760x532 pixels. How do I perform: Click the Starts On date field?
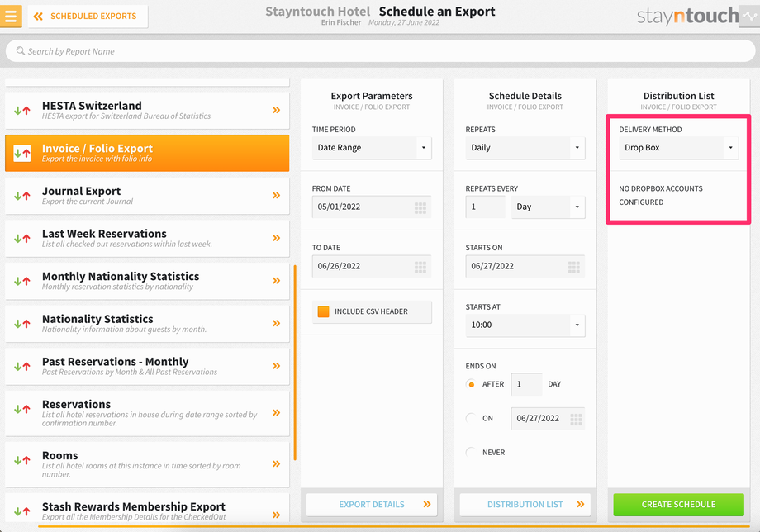[525, 266]
